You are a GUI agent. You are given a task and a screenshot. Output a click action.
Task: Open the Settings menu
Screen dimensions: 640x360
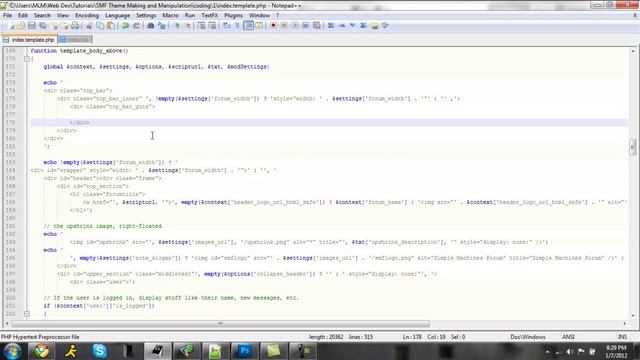pos(146,16)
